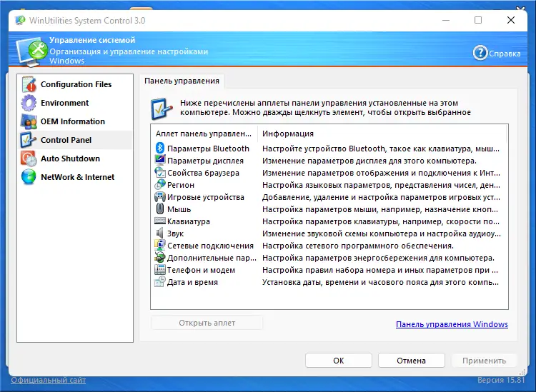Select the Звук row

click(x=329, y=233)
